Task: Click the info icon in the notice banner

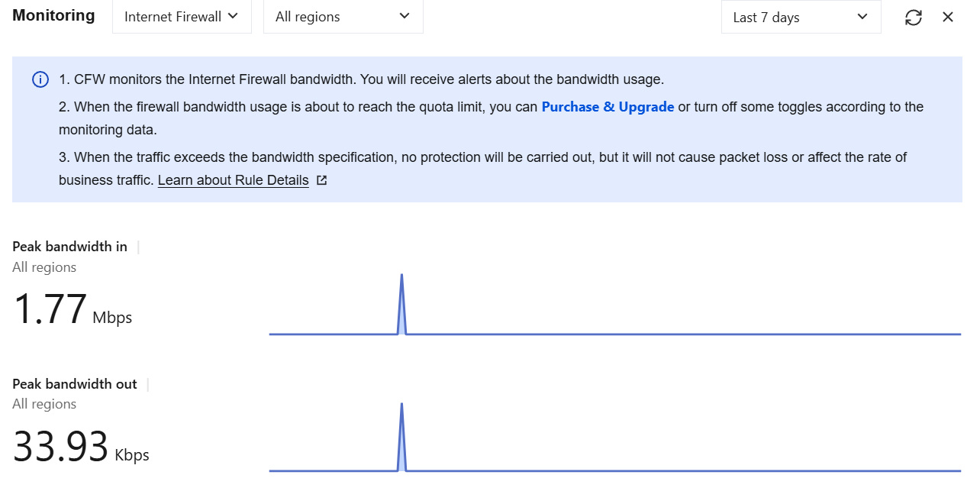Action: point(40,79)
